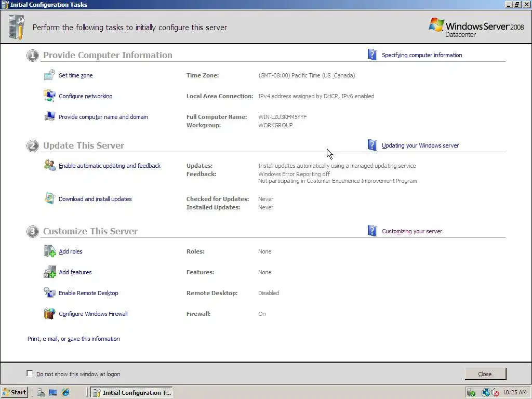Open the Enable Remote Desktop link

tap(88, 293)
